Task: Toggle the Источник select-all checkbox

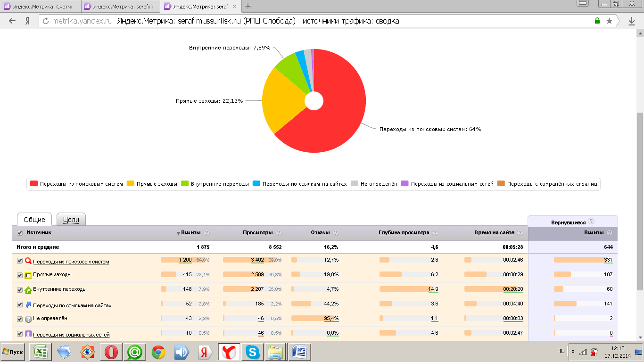Action: click(20, 233)
